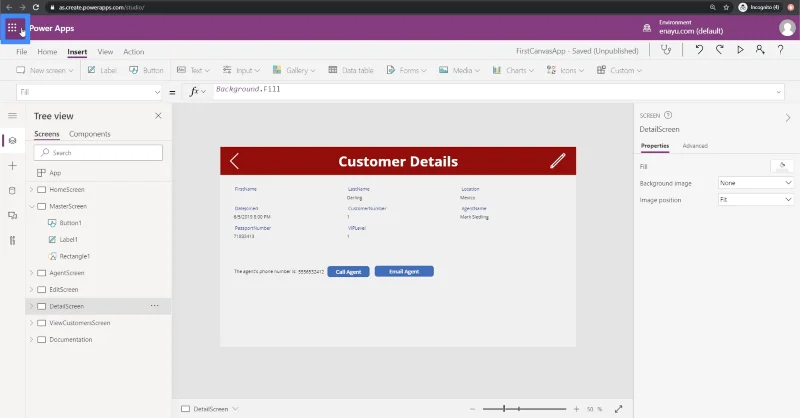The image size is (800, 418).
Task: Click the browser reload icon
Action: coord(36,7)
